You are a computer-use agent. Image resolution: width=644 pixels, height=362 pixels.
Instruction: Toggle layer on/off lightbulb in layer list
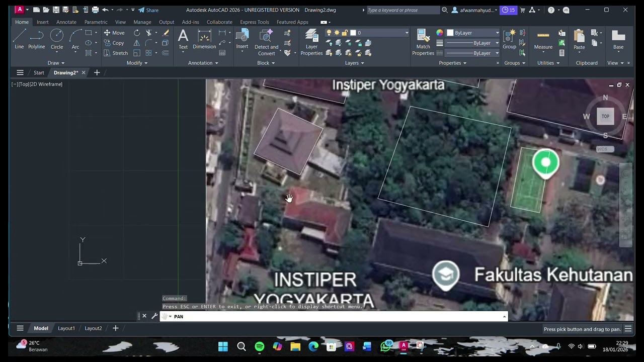[x=329, y=33]
